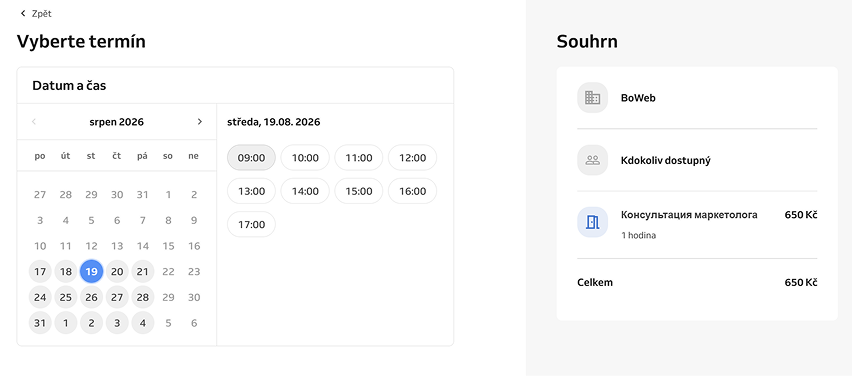
Task: Pick date 26 in the calendar
Action: [x=91, y=297]
